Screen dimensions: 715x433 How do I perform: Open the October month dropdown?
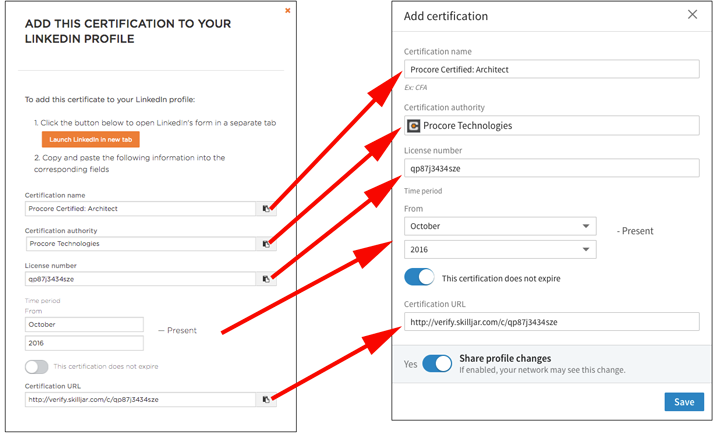(499, 226)
